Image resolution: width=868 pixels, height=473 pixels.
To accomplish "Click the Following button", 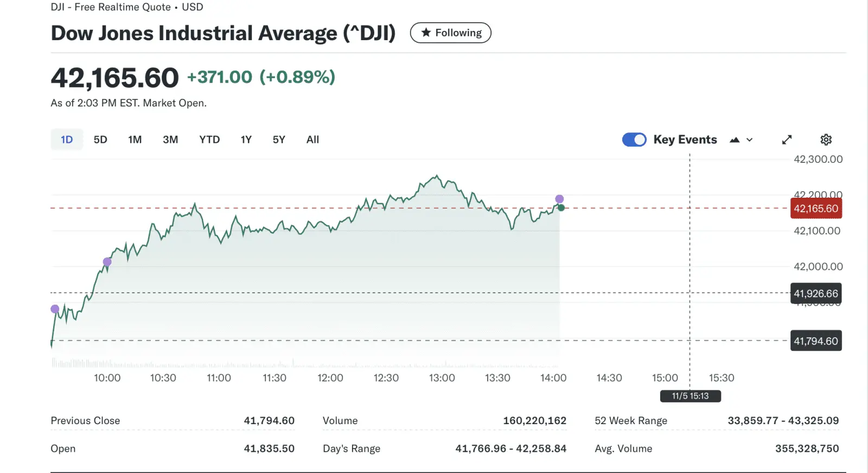I will tap(450, 33).
